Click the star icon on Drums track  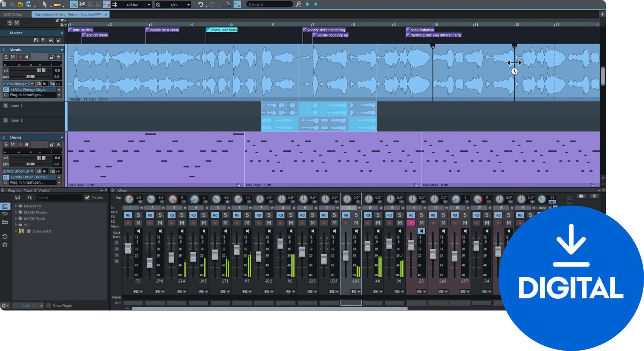[58, 145]
